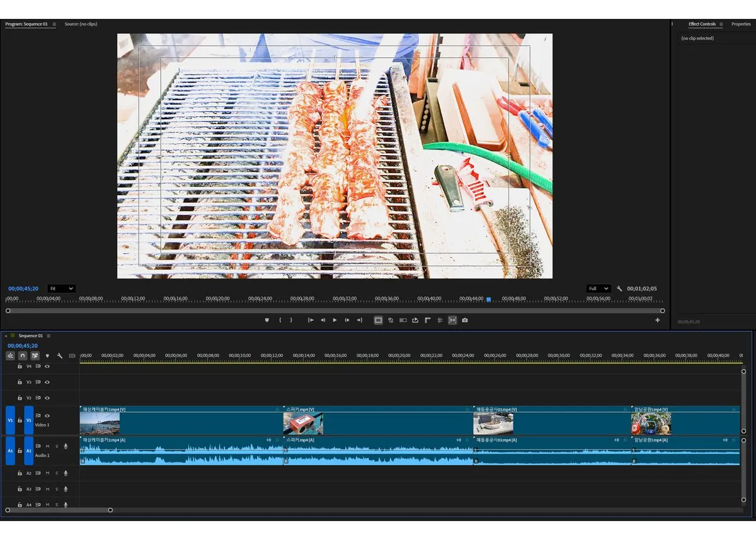Switch to the Properties panel tab
Viewport: 756px width, 540px height.
pos(740,24)
